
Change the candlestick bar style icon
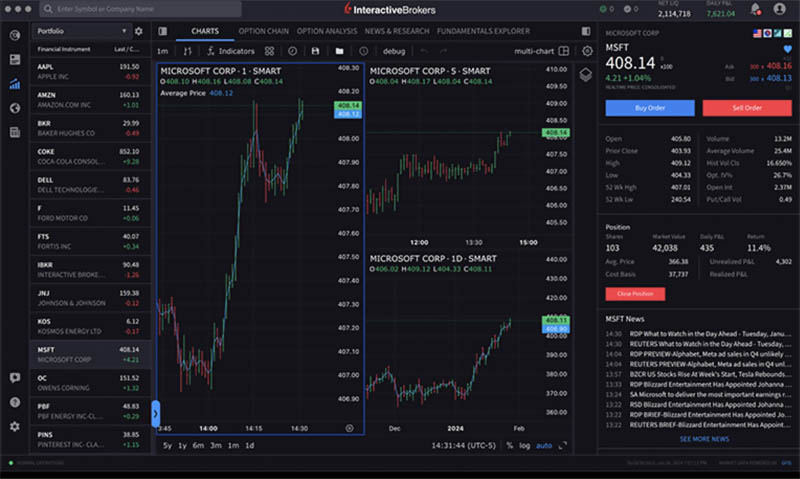click(187, 51)
